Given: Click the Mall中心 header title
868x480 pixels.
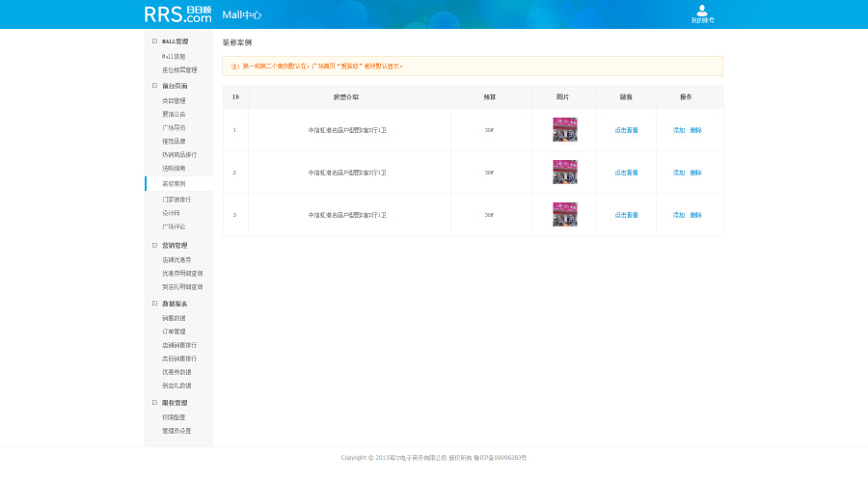Looking at the screenshot, I should pos(241,14).
